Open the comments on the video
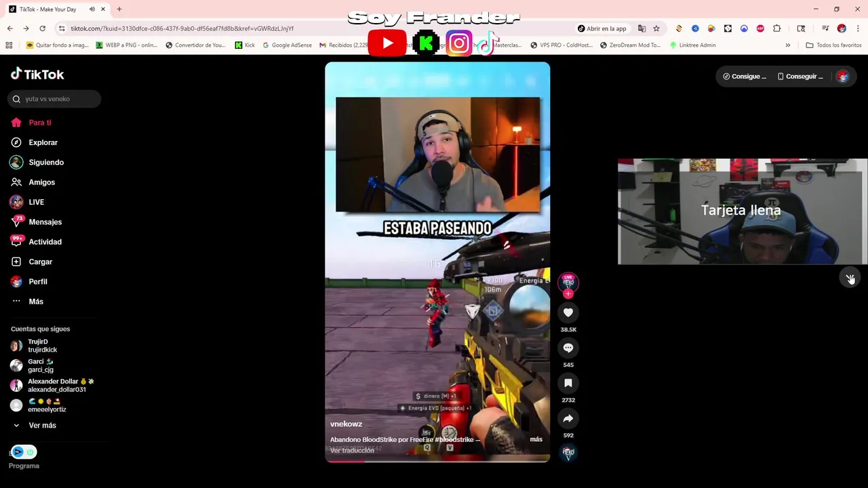 pos(568,348)
